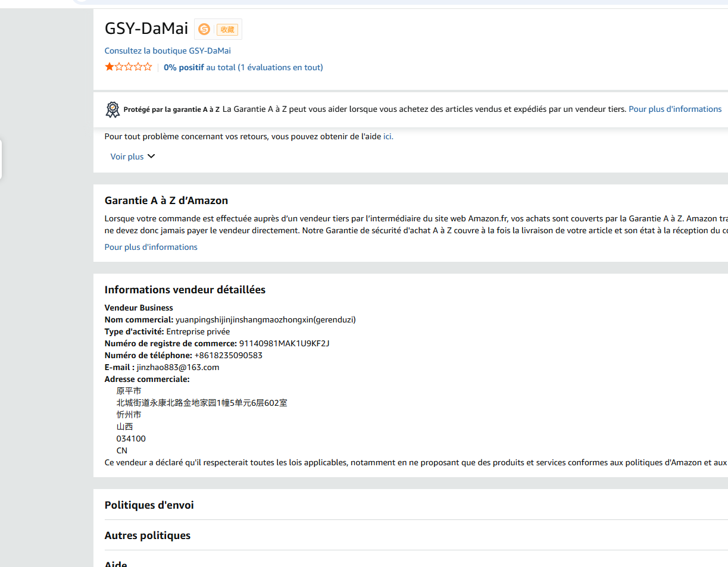Click the city line 忻州市
Image resolution: width=728 pixels, height=567 pixels.
(129, 415)
